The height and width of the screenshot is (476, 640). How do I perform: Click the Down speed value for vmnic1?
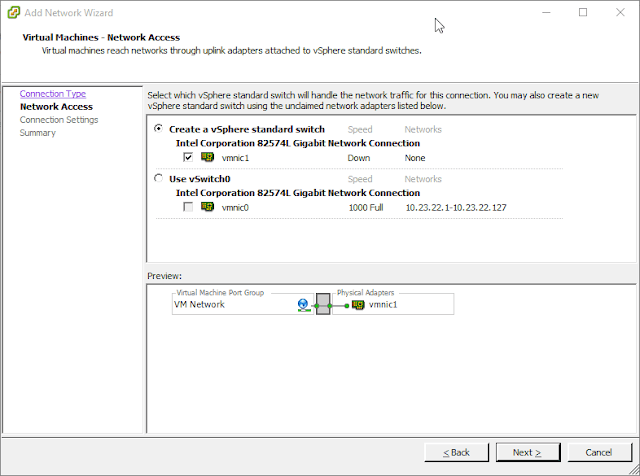(359, 158)
